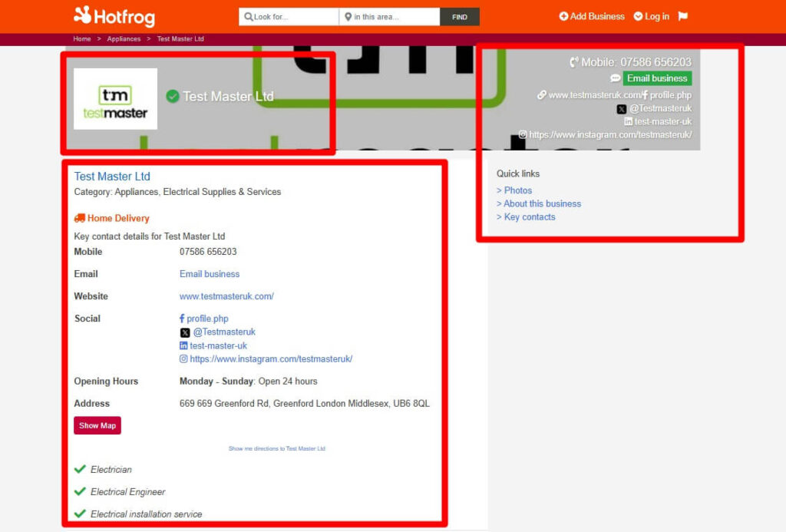Open the Log in link

[651, 16]
